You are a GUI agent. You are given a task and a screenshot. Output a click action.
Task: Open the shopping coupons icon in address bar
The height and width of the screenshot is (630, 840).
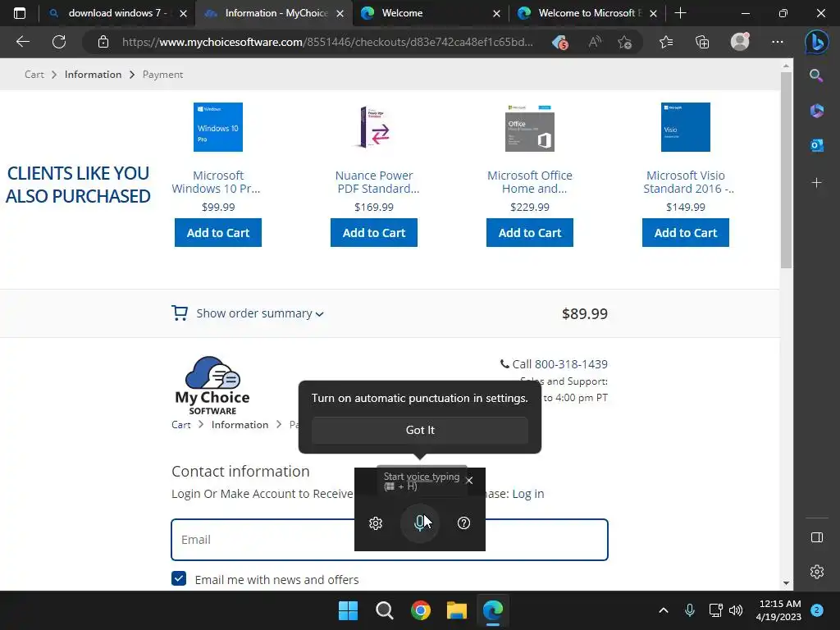tap(559, 43)
